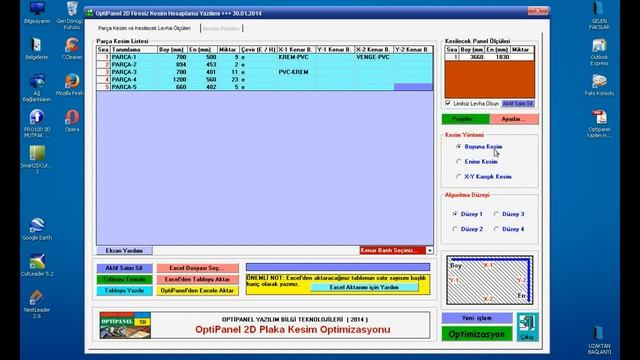Select the PARÇA-2 row name cell

point(134,64)
